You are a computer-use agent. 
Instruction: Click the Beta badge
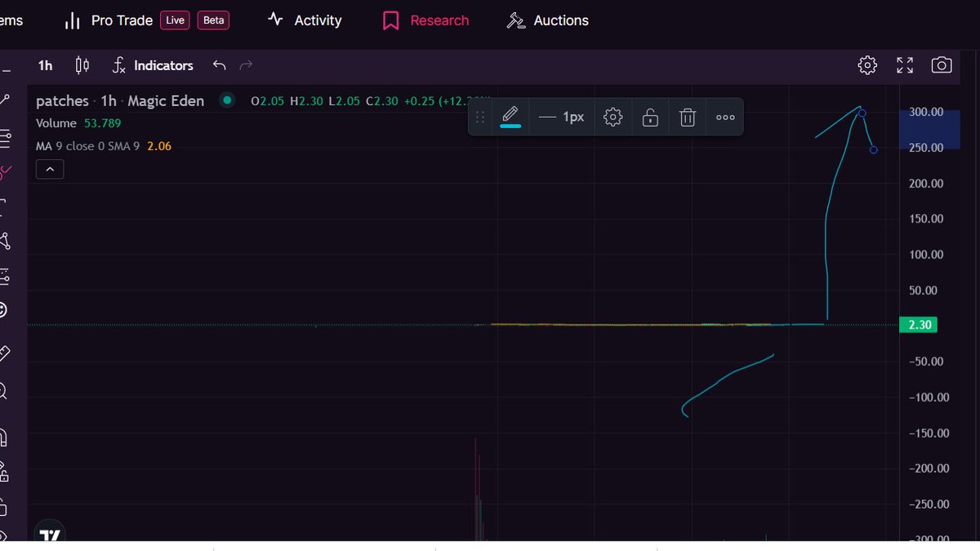(213, 20)
